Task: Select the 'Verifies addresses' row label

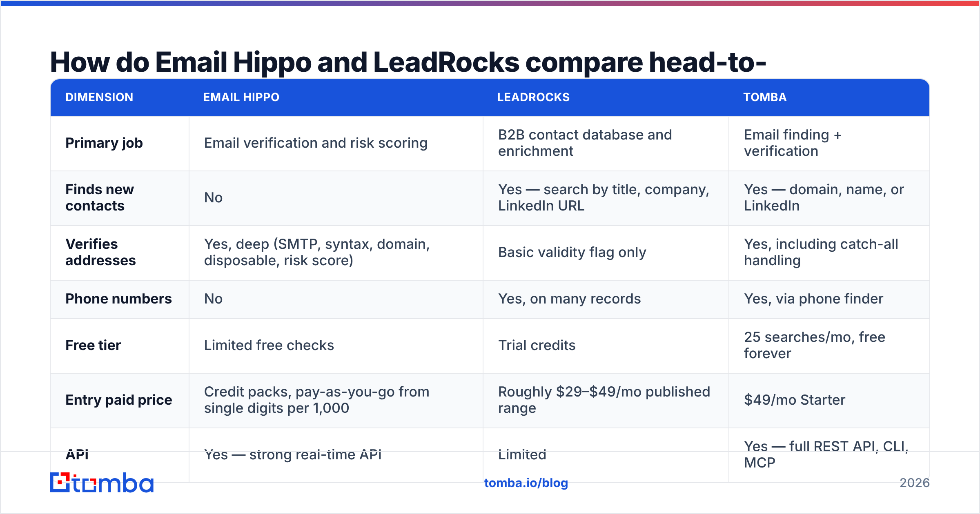Action: point(100,253)
